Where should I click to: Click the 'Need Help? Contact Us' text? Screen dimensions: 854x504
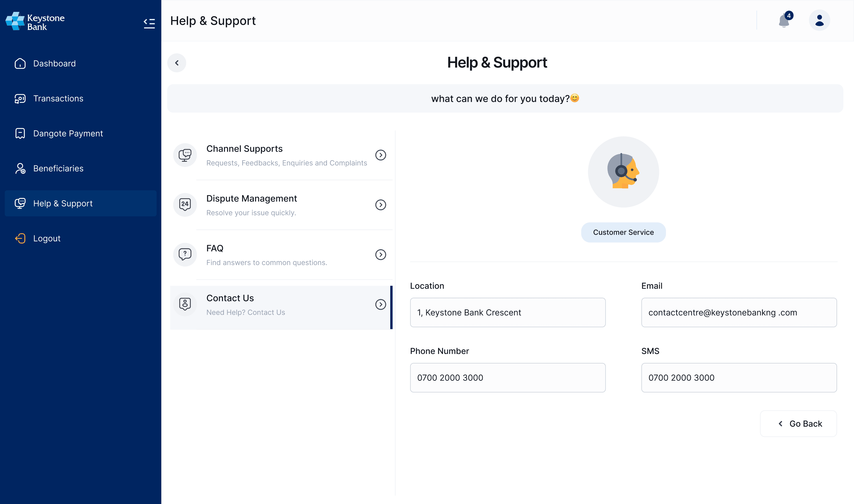click(246, 312)
